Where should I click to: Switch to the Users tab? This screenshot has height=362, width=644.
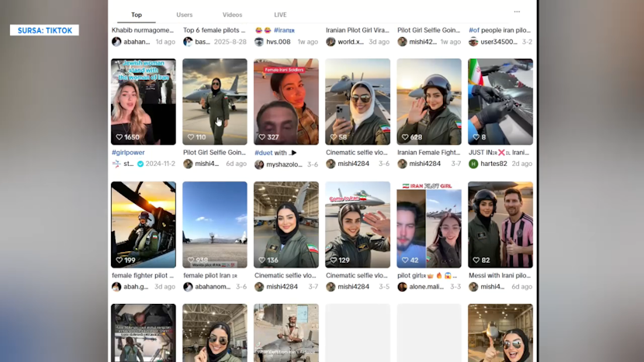185,15
